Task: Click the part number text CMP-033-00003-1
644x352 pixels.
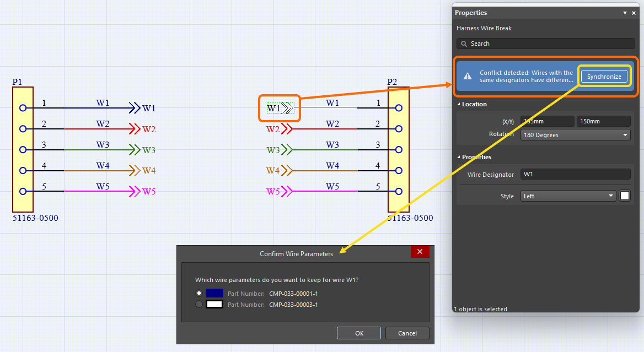Action: (293, 305)
